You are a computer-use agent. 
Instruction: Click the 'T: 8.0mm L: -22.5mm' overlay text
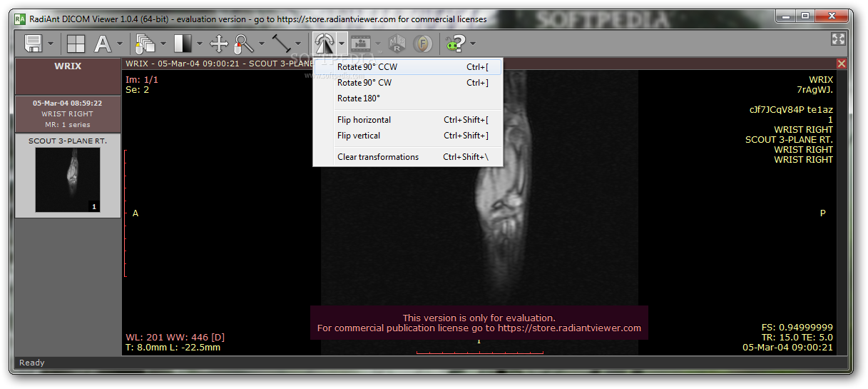pyautogui.click(x=173, y=348)
